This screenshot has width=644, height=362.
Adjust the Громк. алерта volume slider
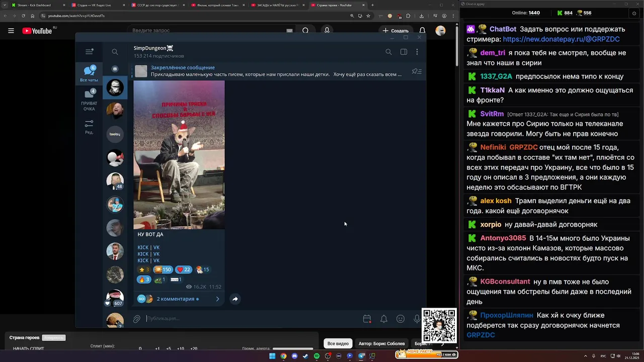point(293,348)
